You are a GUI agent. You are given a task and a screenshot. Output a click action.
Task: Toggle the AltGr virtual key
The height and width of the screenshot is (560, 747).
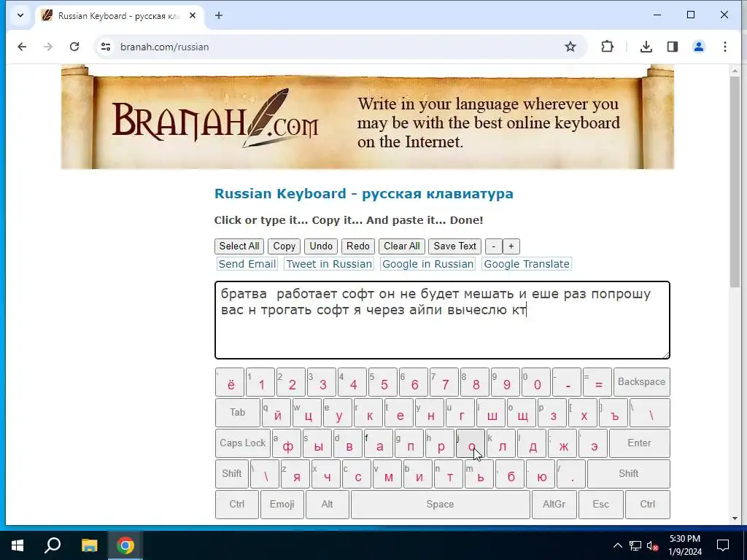click(554, 504)
